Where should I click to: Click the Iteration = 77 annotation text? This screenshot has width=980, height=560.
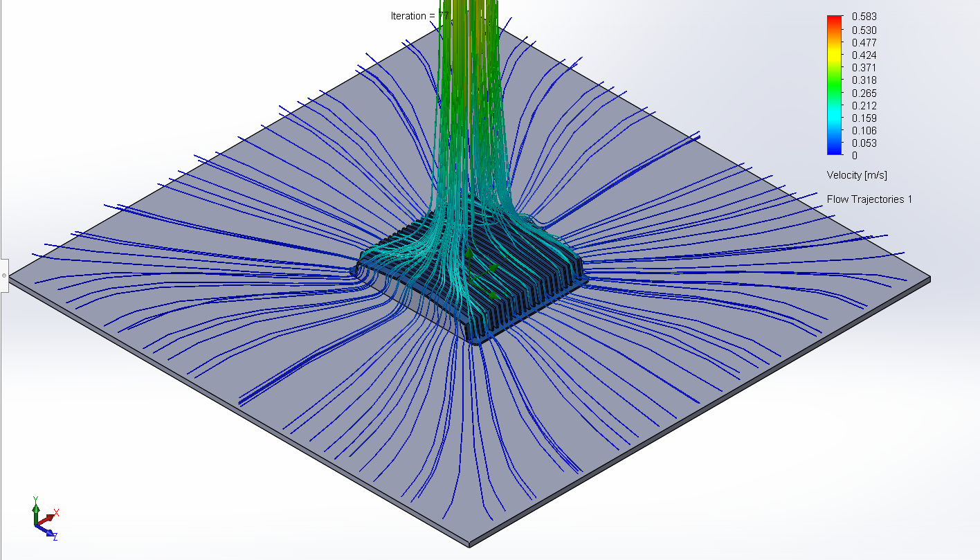point(421,15)
